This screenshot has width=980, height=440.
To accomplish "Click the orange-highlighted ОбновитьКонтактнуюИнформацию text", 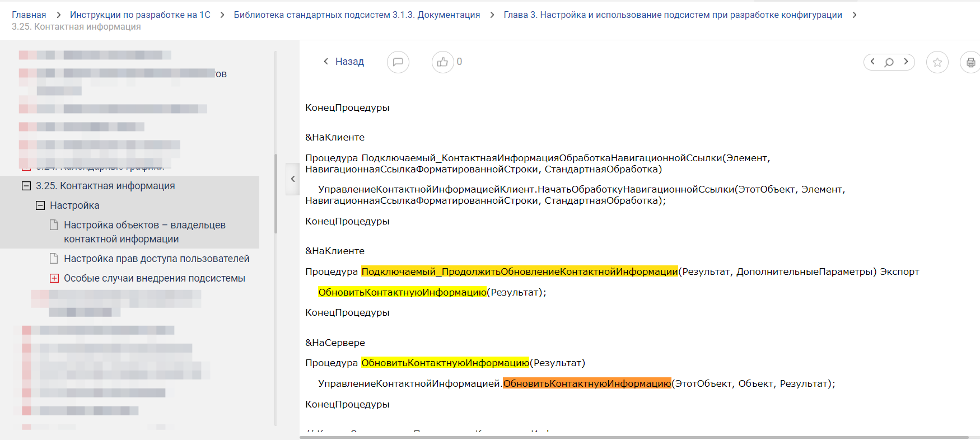I will [587, 383].
